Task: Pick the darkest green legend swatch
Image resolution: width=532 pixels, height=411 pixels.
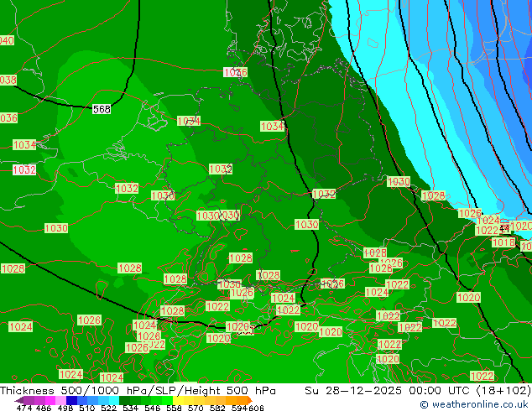Action: [x=124, y=400]
